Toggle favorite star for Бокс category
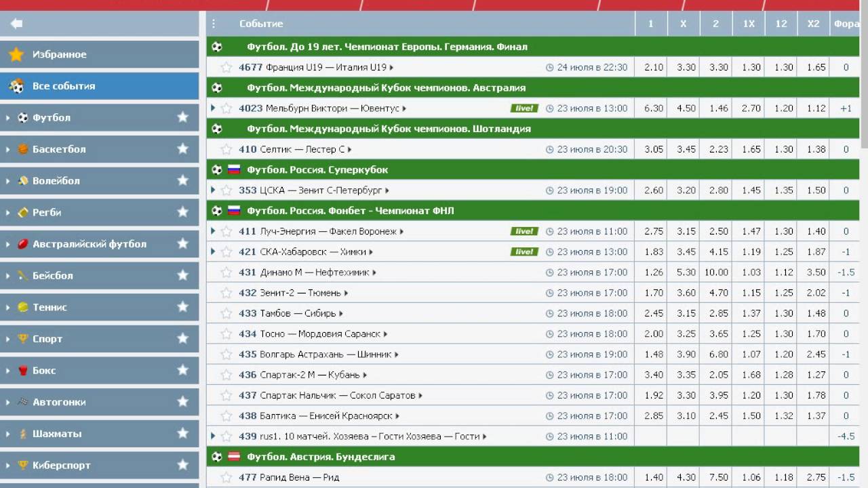The height and width of the screenshot is (488, 868). point(182,370)
